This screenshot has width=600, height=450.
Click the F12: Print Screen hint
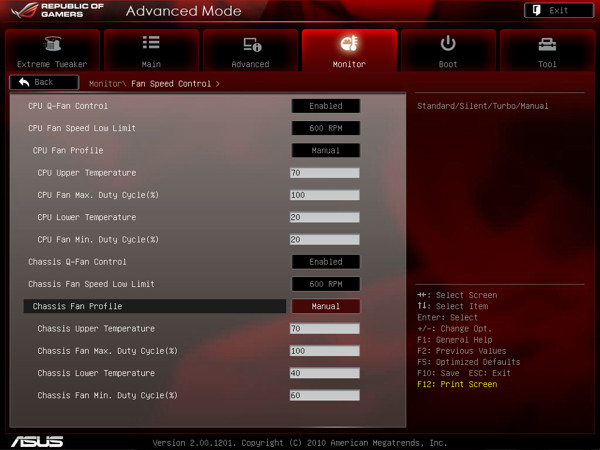click(x=457, y=384)
